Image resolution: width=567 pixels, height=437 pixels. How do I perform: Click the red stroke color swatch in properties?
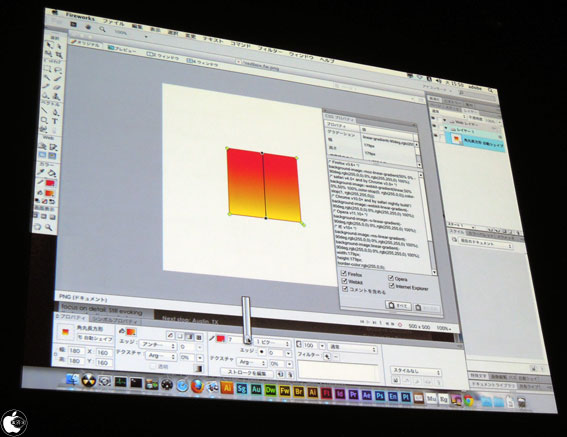click(221, 339)
